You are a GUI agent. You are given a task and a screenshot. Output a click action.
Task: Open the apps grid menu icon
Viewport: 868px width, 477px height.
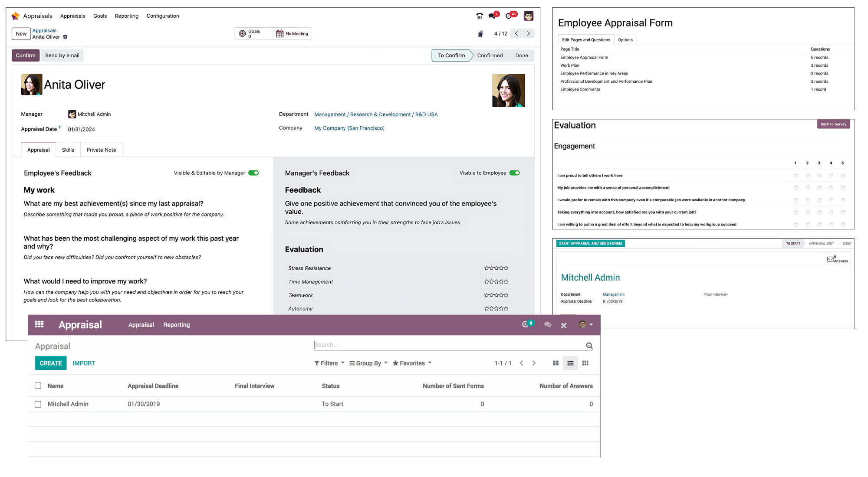[x=39, y=324]
